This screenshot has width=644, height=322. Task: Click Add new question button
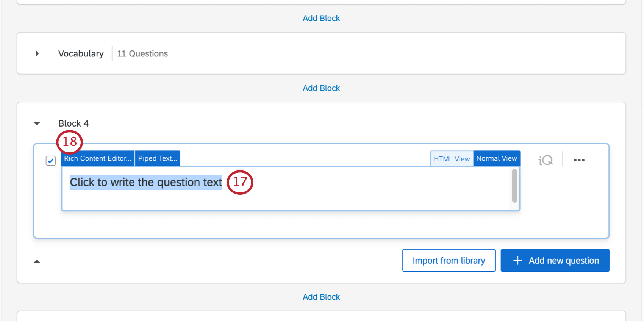(x=555, y=260)
